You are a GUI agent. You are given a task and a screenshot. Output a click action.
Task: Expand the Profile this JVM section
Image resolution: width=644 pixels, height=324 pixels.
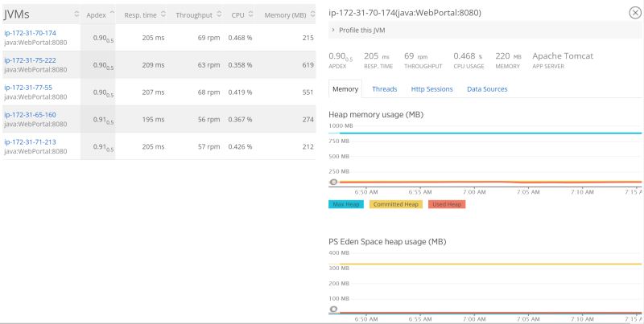pos(361,30)
